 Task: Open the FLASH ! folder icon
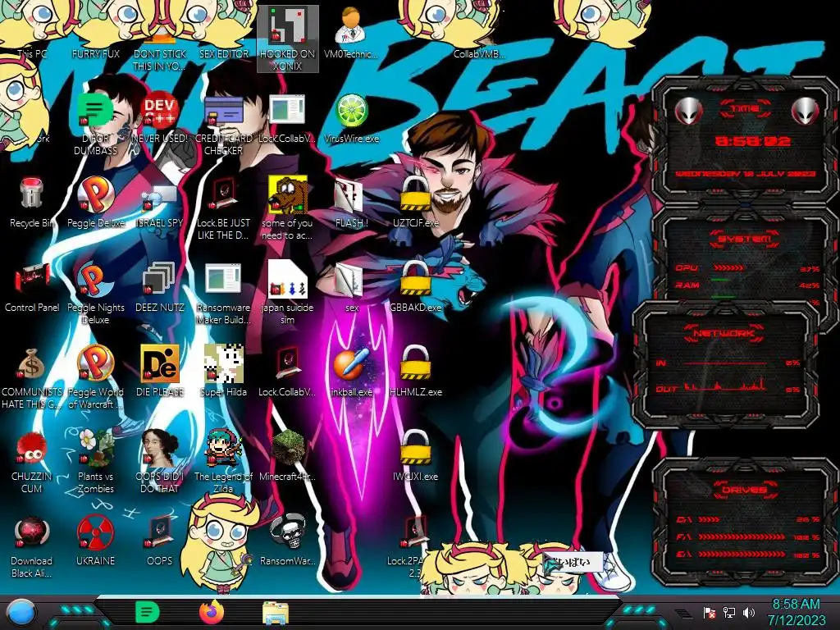coord(351,203)
